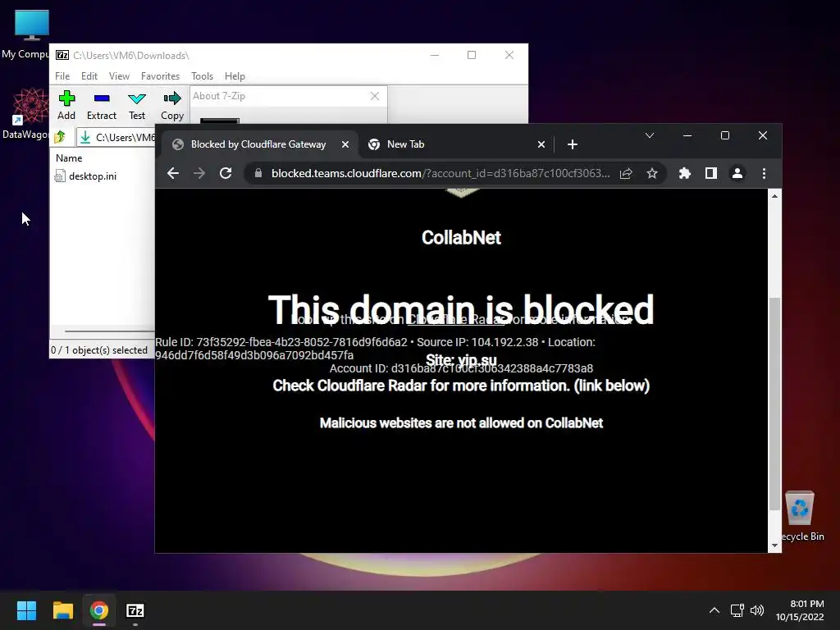Open the Help menu in 7-Zip
The image size is (840, 630).
(x=235, y=76)
